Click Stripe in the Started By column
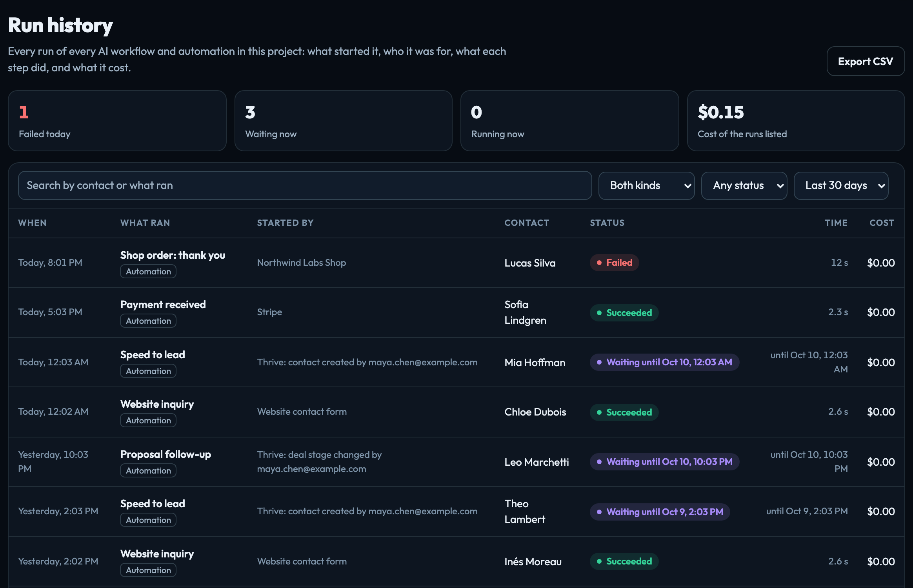913x588 pixels. [x=269, y=312]
